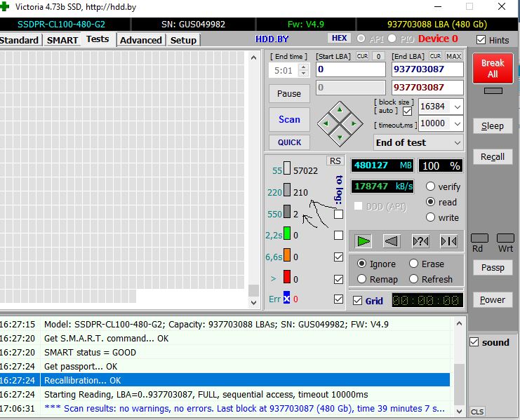Toggle the Hints checkbox
520x420 pixels.
481,40
